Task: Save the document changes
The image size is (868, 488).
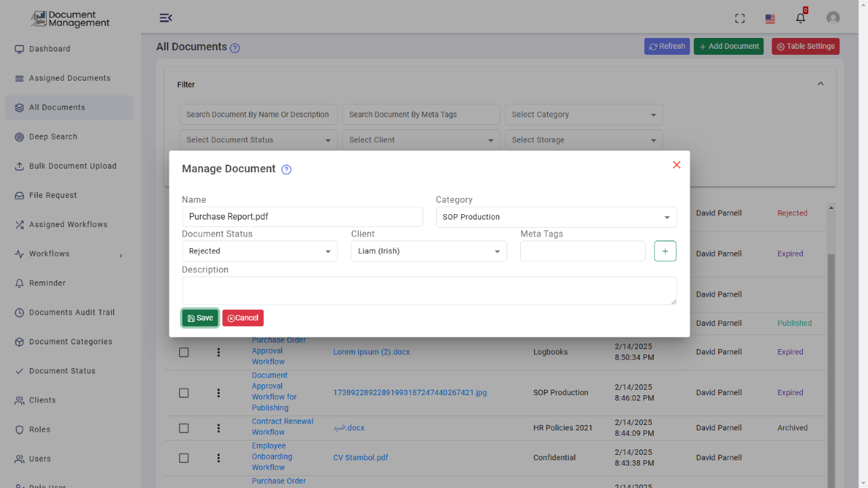Action: 199,317
